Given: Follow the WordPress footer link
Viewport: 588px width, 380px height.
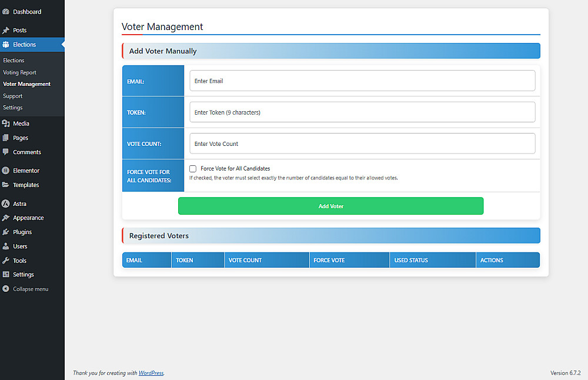Looking at the screenshot, I should pos(151,373).
